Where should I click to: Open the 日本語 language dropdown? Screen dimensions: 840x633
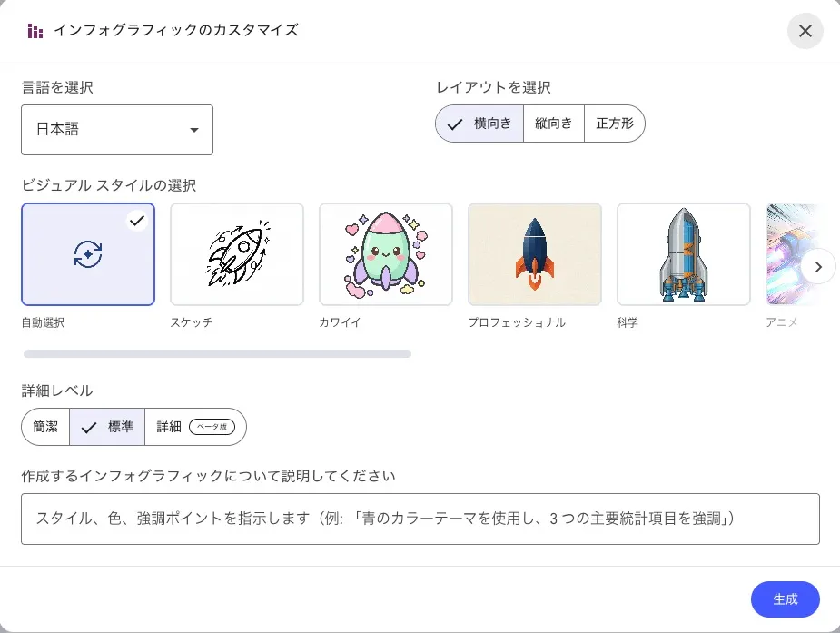pyautogui.click(x=117, y=130)
